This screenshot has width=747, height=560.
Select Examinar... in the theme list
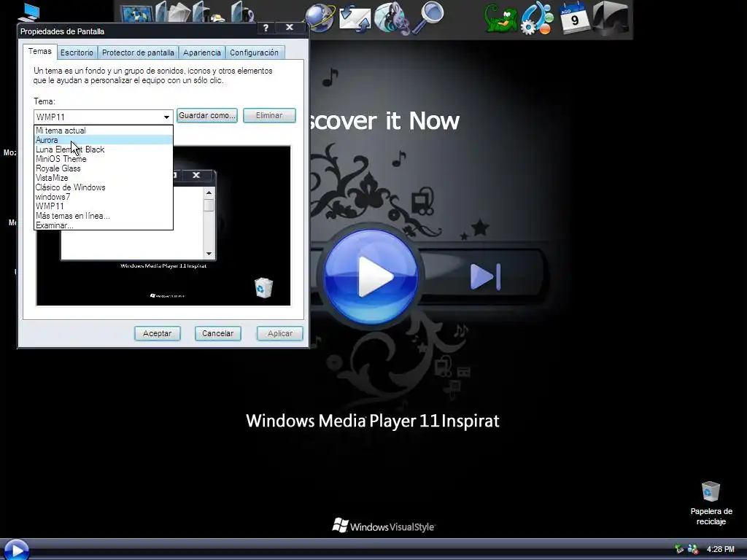(x=104, y=225)
